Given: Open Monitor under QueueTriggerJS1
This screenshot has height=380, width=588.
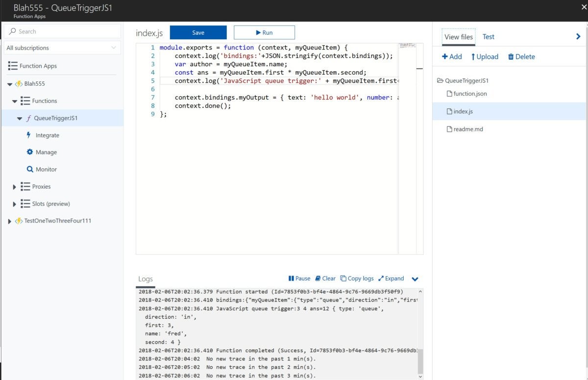Looking at the screenshot, I should coord(46,170).
